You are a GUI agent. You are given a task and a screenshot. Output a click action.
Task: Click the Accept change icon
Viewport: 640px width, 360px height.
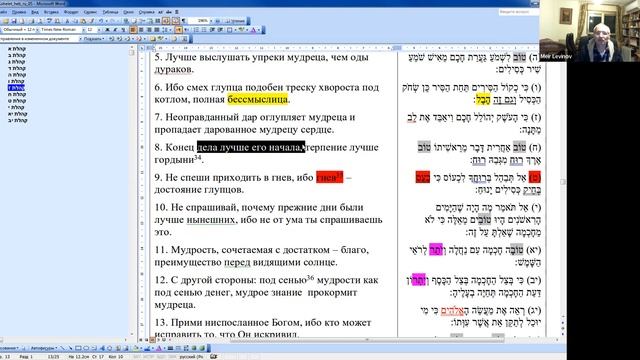127,39
